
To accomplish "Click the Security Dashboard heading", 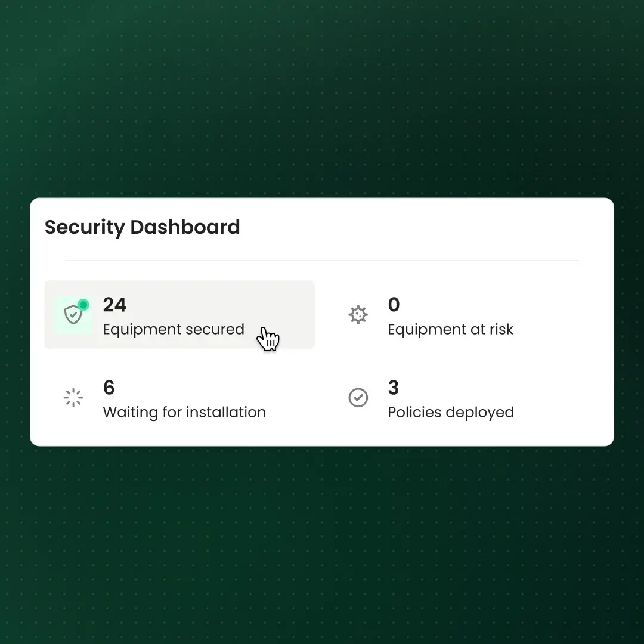I will (142, 228).
